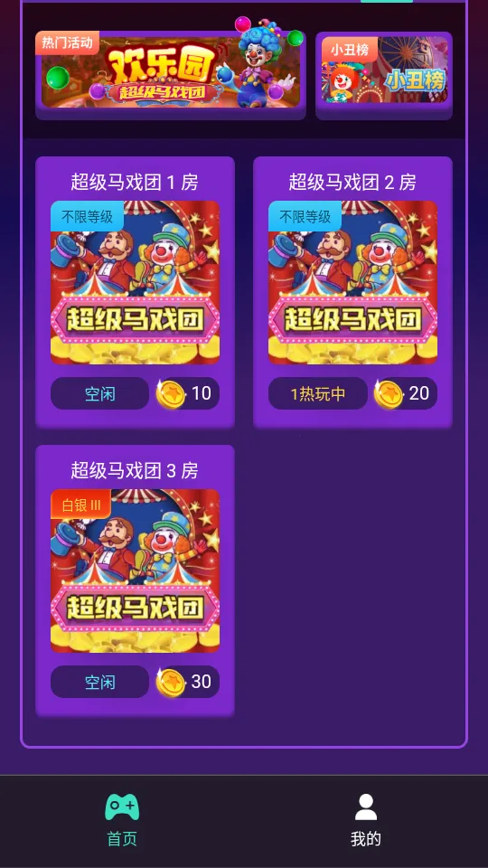Open the 首页 gamepad icon
Screen dimensions: 488x868
point(122,807)
